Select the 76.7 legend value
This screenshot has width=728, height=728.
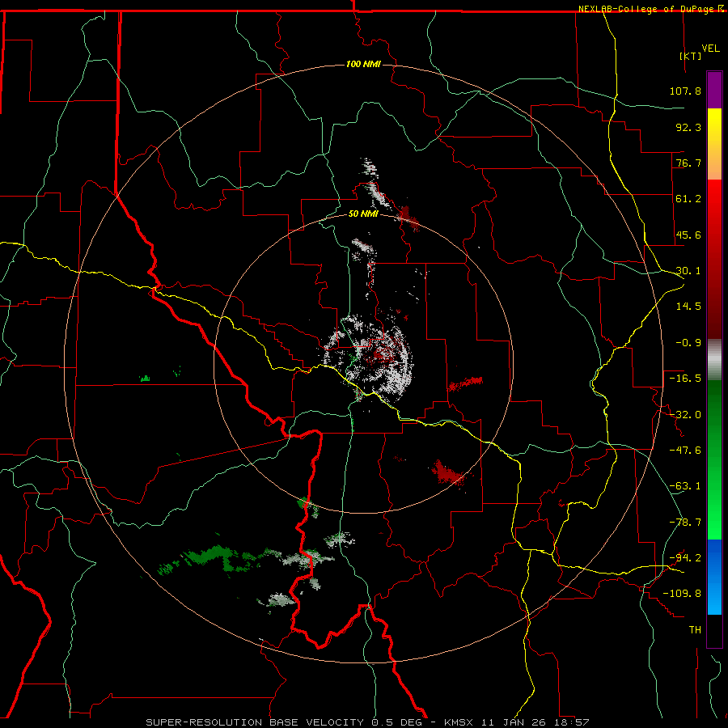click(x=688, y=163)
